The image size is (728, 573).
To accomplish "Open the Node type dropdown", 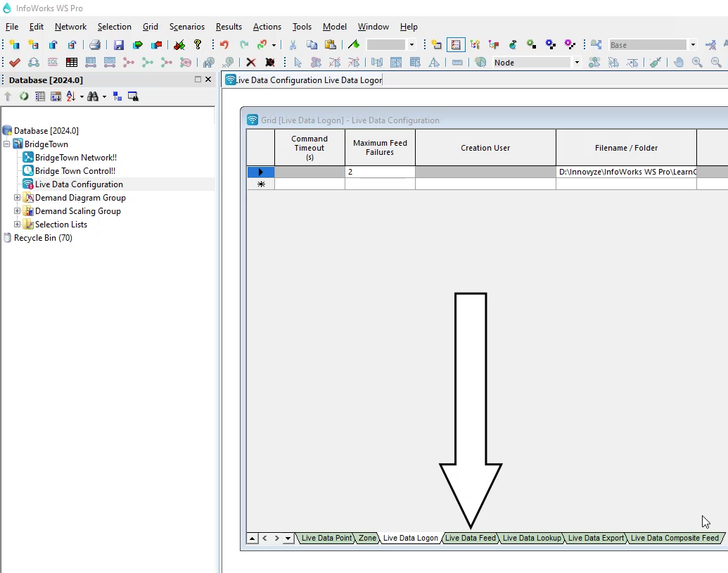I will click(576, 62).
